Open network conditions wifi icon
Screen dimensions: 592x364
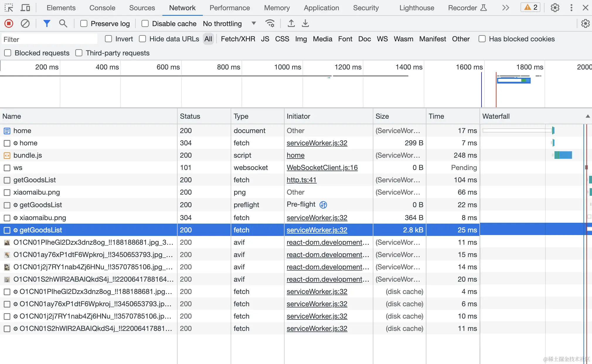270,23
